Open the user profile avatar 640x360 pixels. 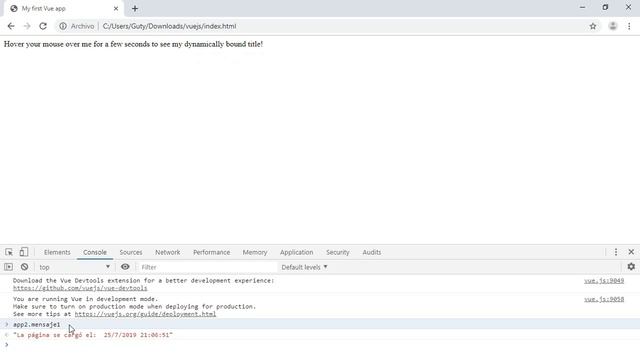coord(613,26)
